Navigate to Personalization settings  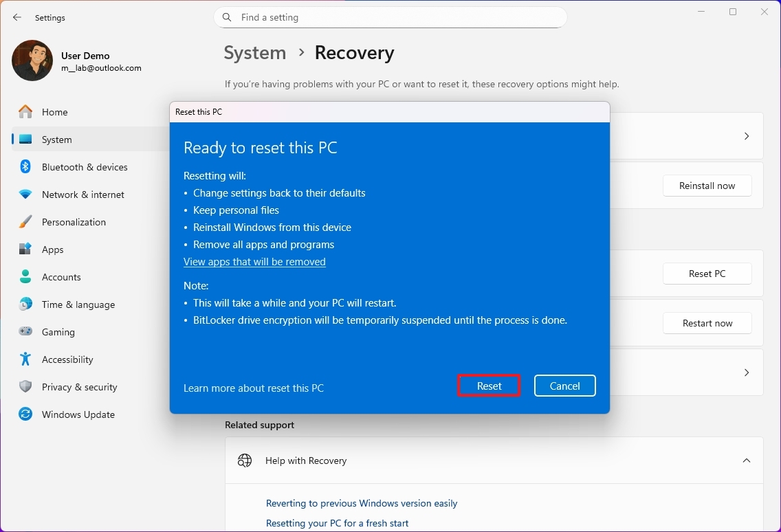pos(74,222)
